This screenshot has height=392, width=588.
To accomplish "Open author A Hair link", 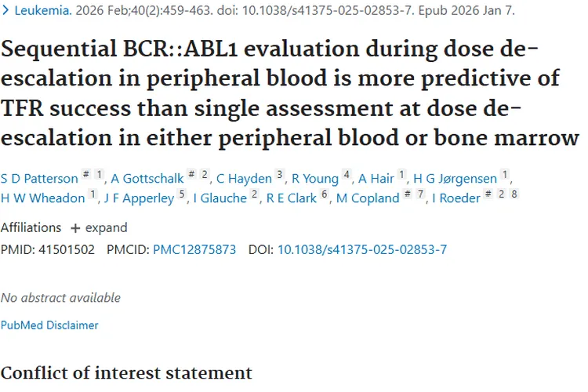I will coord(376,179).
